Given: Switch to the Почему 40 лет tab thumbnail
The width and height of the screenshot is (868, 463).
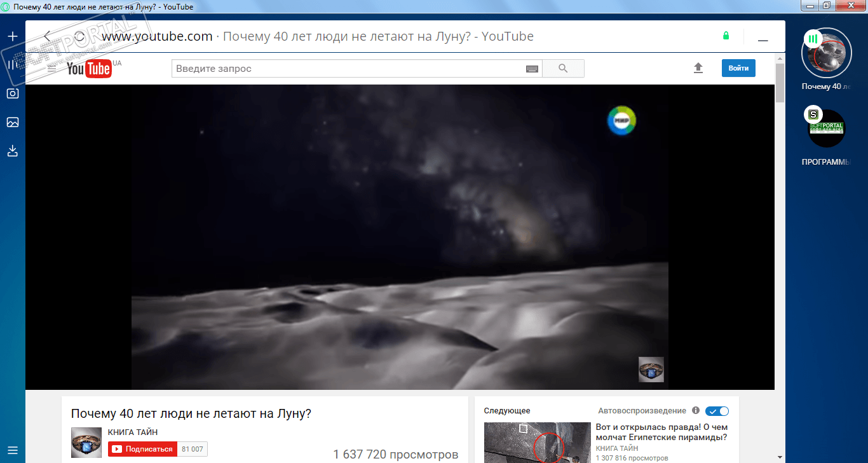Looking at the screenshot, I should (x=826, y=53).
